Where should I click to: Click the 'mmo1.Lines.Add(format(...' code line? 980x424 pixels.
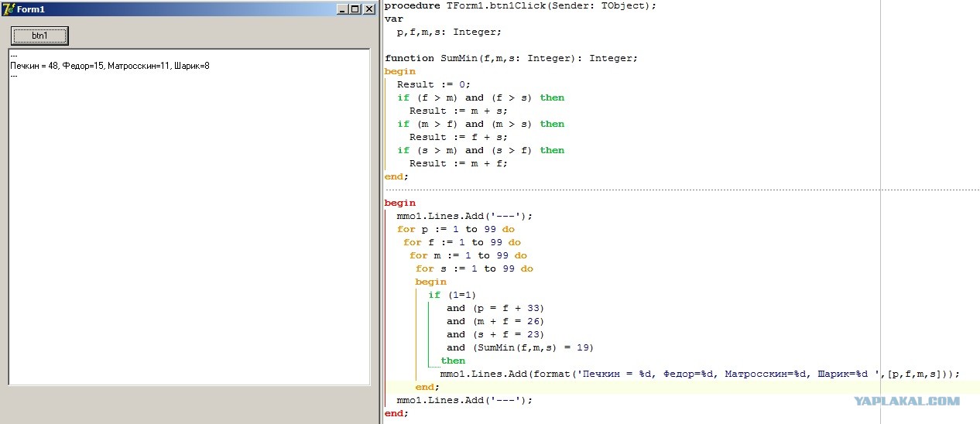tap(700, 374)
